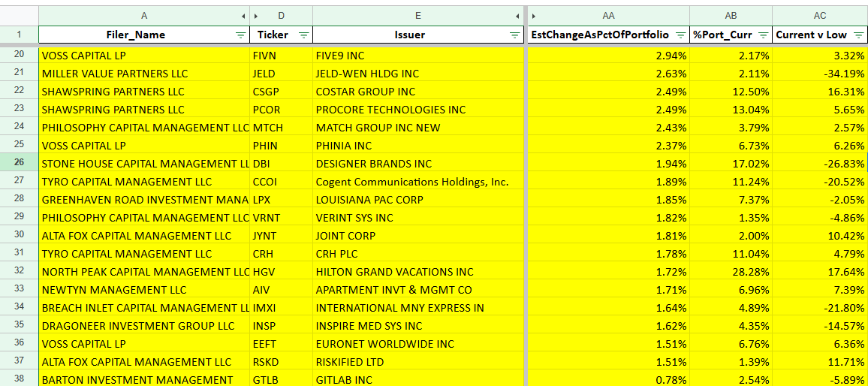Select the VRNT ticker cell
This screenshot has width=868, height=386.
tap(282, 218)
